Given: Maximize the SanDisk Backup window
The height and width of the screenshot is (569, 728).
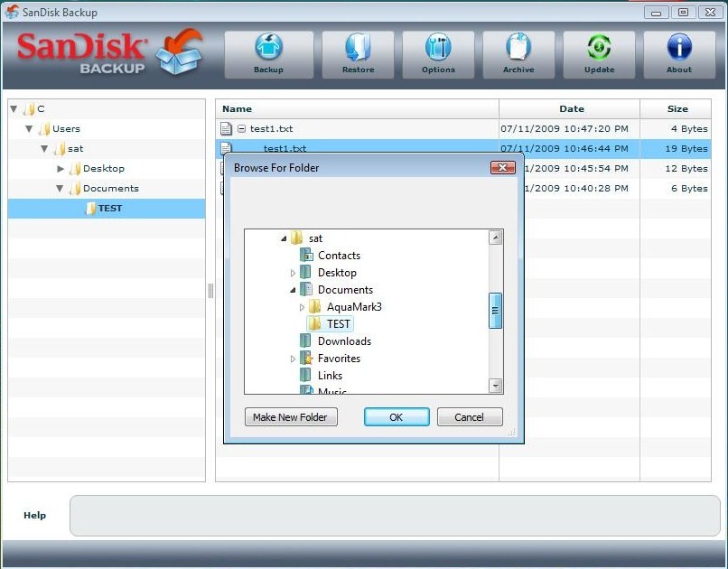Looking at the screenshot, I should 683,13.
